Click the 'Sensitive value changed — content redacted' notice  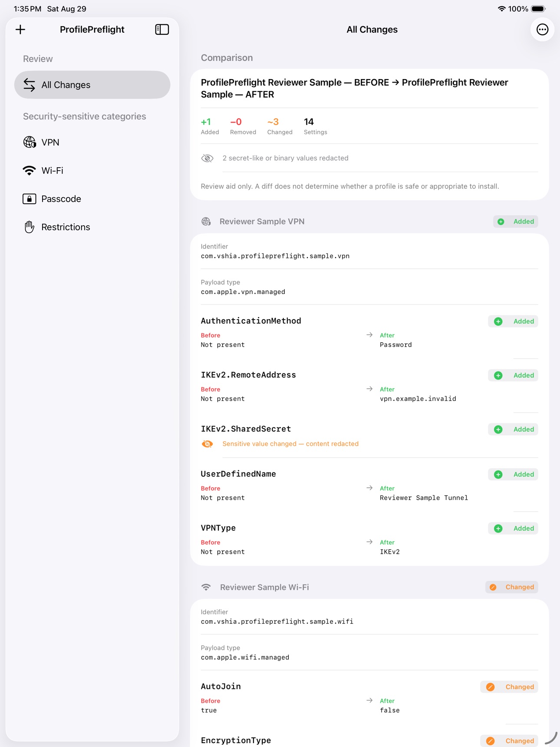pos(290,444)
